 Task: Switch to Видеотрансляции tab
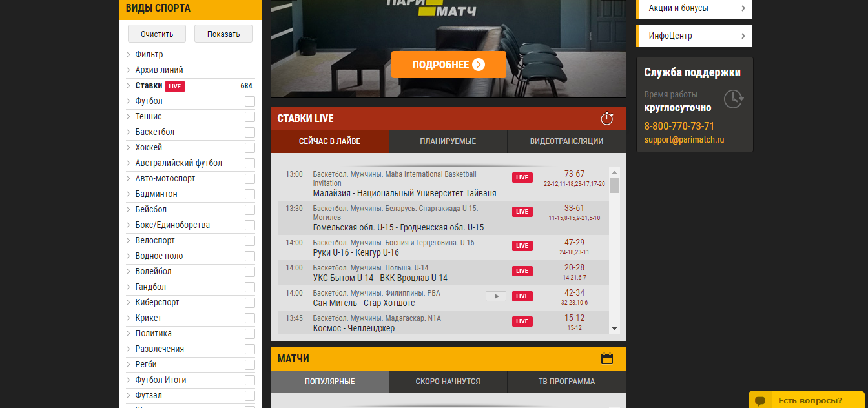567,141
